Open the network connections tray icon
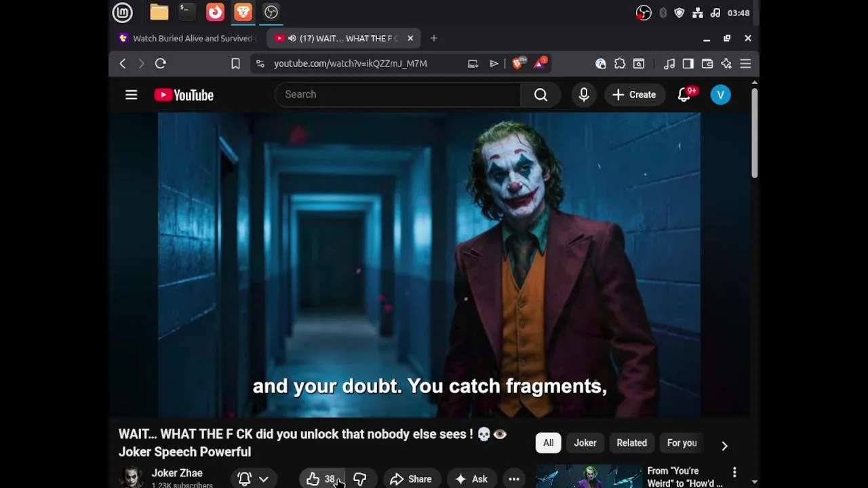This screenshot has width=868, height=488. pos(698,13)
